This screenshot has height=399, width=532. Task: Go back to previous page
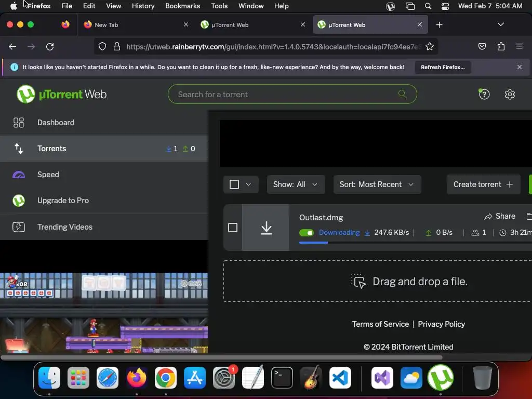pos(12,46)
